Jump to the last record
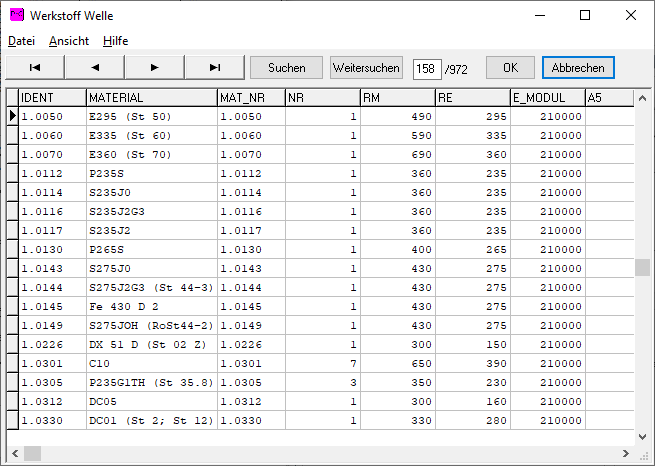Viewport: 655px width, 466px height. [x=215, y=67]
